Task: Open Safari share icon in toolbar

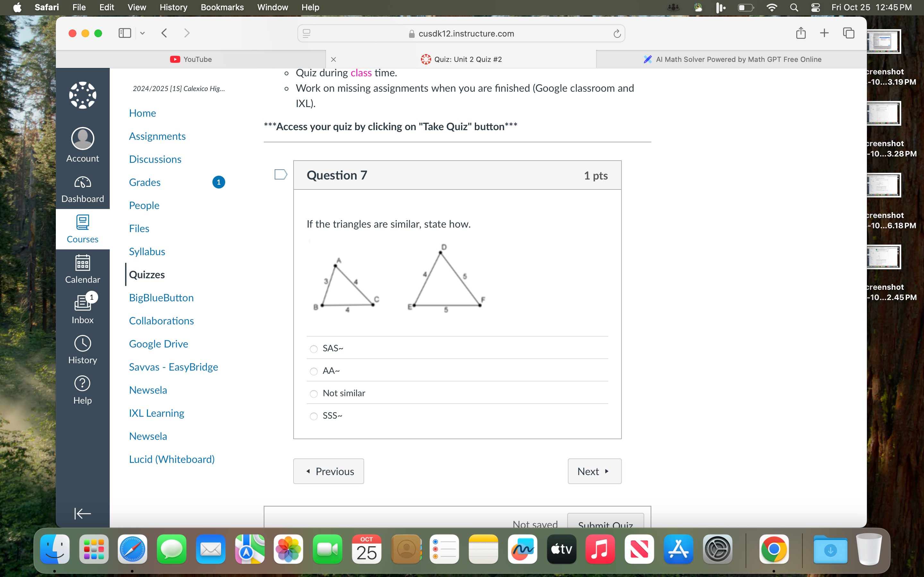Action: tap(801, 33)
